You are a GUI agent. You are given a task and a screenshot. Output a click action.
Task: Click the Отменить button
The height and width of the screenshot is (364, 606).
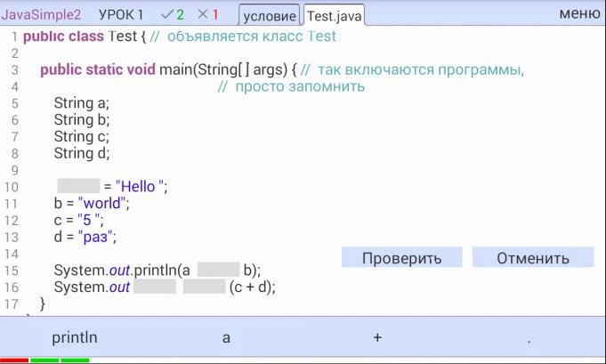click(533, 257)
